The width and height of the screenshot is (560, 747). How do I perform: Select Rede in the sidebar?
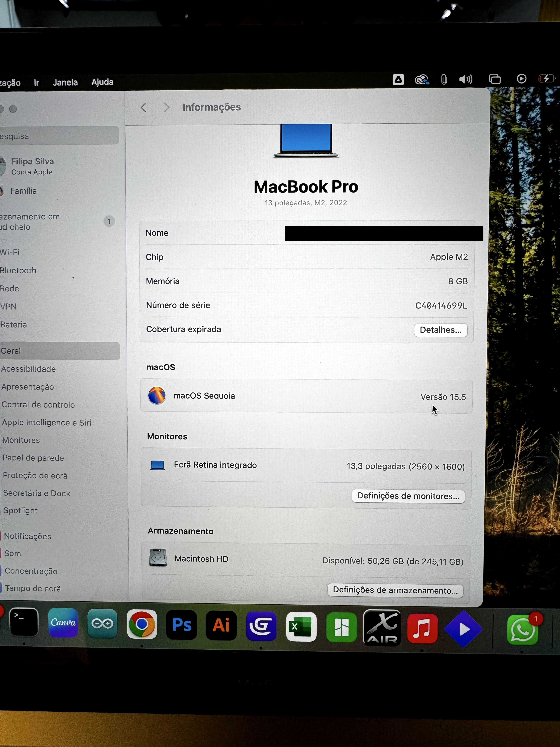click(x=9, y=288)
